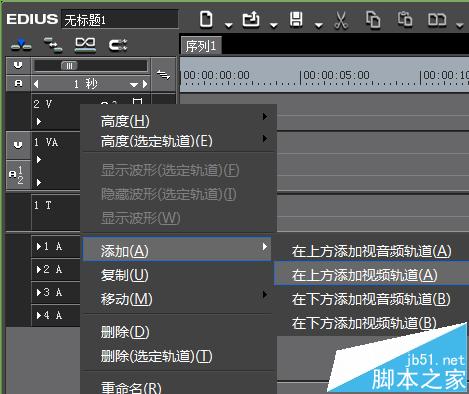Expand the 1 VA audio section triangle

[39, 182]
